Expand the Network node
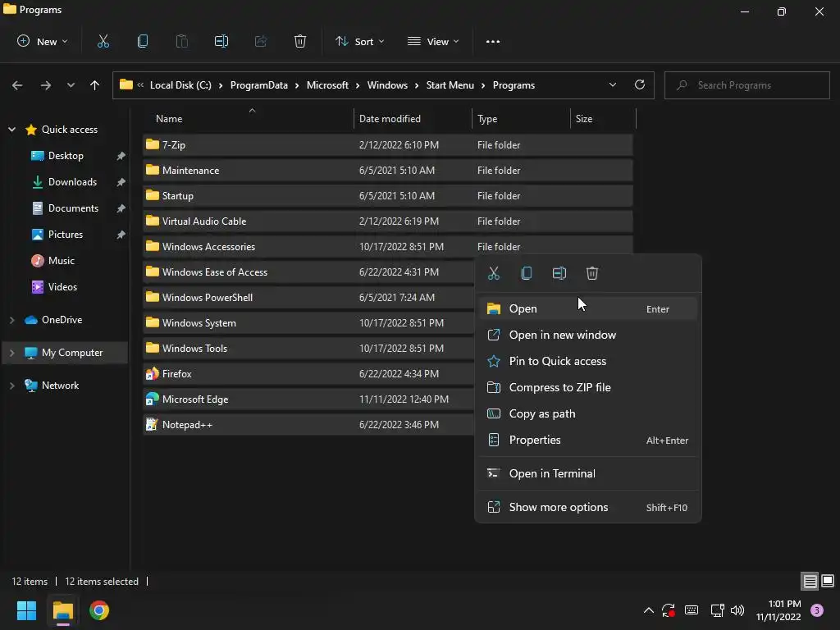 tap(11, 386)
